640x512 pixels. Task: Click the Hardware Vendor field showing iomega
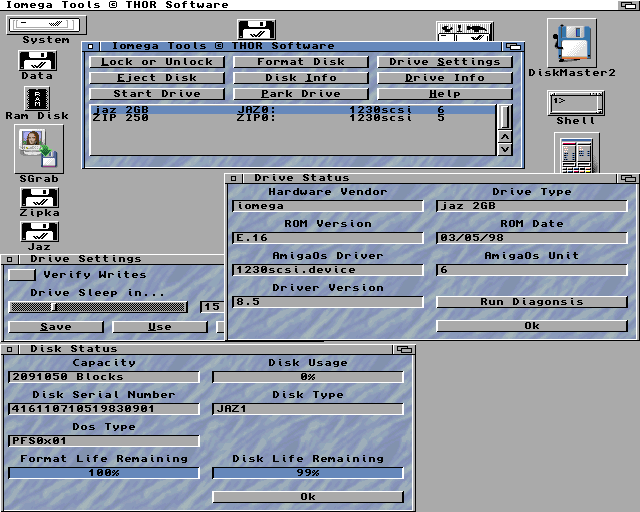(328, 206)
